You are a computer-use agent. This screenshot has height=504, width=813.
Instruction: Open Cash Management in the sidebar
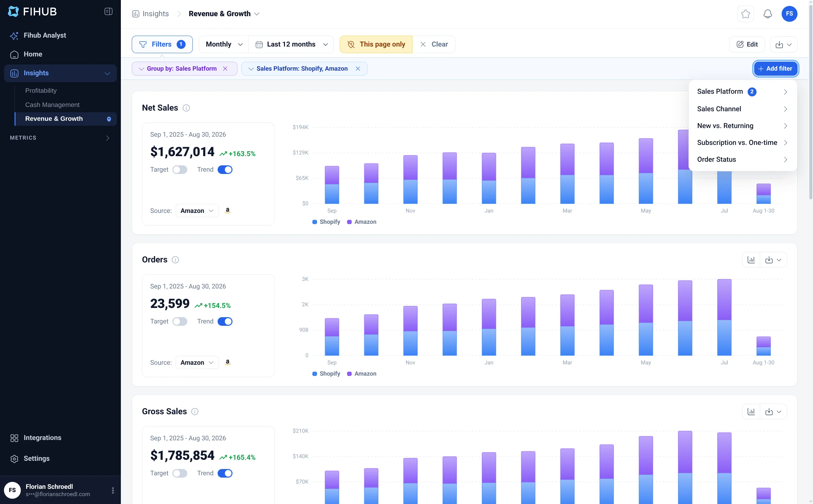53,105
